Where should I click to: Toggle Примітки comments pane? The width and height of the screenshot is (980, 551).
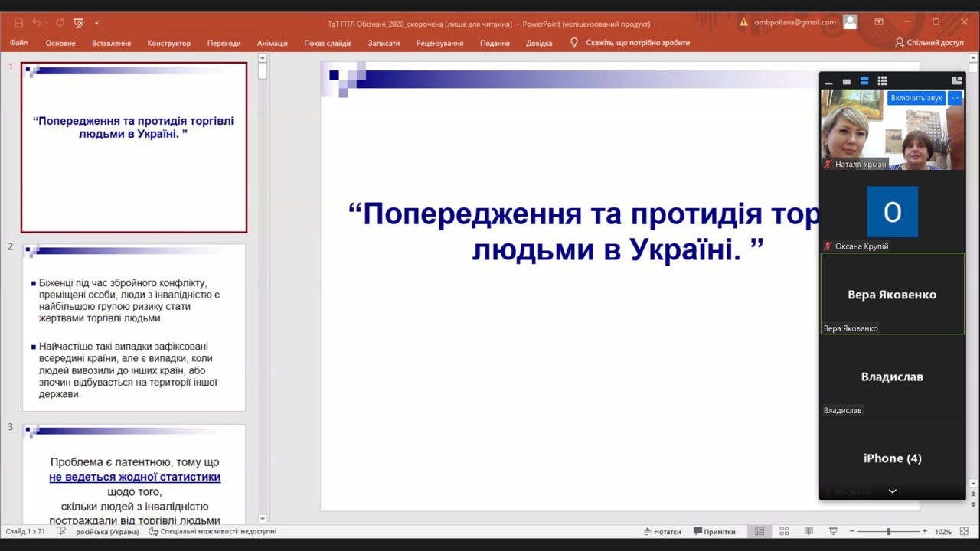tap(714, 531)
